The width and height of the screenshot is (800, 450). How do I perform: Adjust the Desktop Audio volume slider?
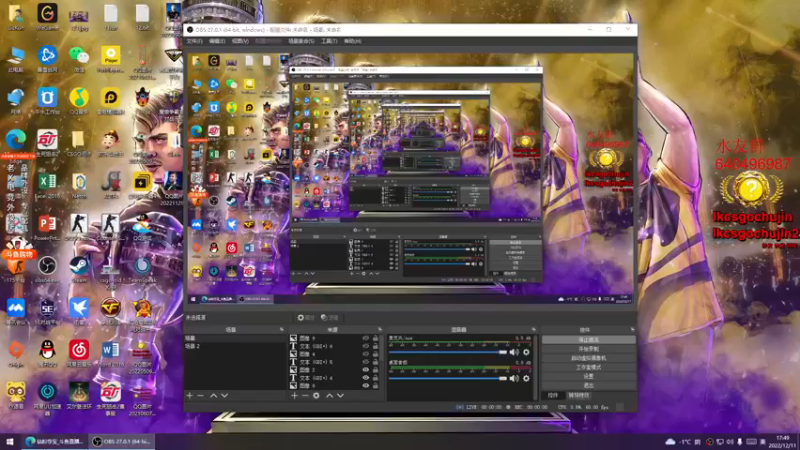pos(447,378)
